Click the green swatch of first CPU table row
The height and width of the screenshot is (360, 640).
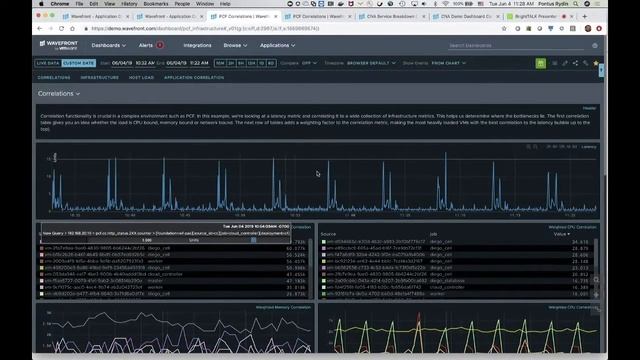(324, 242)
